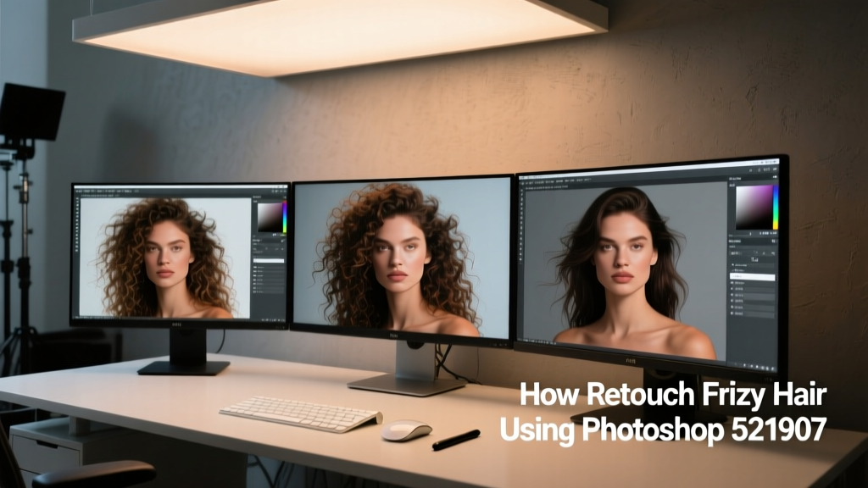Click the full-screen portrait on the middle monitor
The height and width of the screenshot is (488, 868).
click(x=402, y=258)
